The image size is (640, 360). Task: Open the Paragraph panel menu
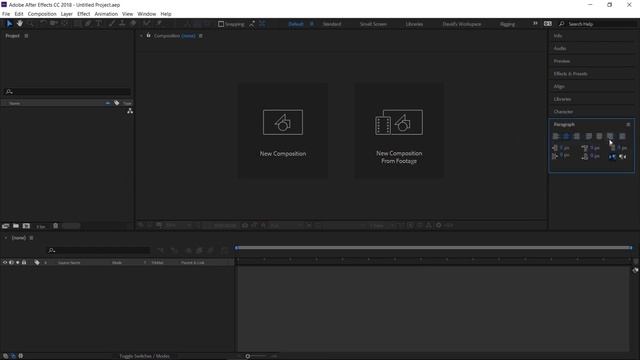[x=628, y=124]
